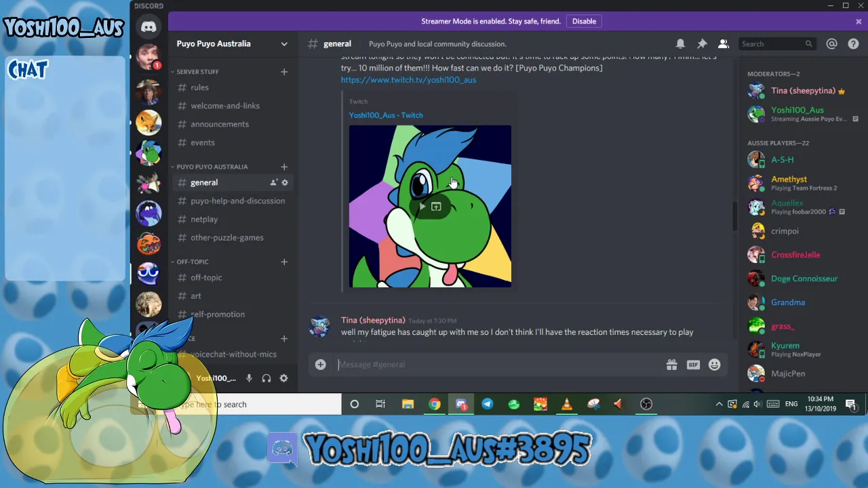Open Puyo Puyo Australia server dropdown
The width and height of the screenshot is (868, 488).
[233, 44]
